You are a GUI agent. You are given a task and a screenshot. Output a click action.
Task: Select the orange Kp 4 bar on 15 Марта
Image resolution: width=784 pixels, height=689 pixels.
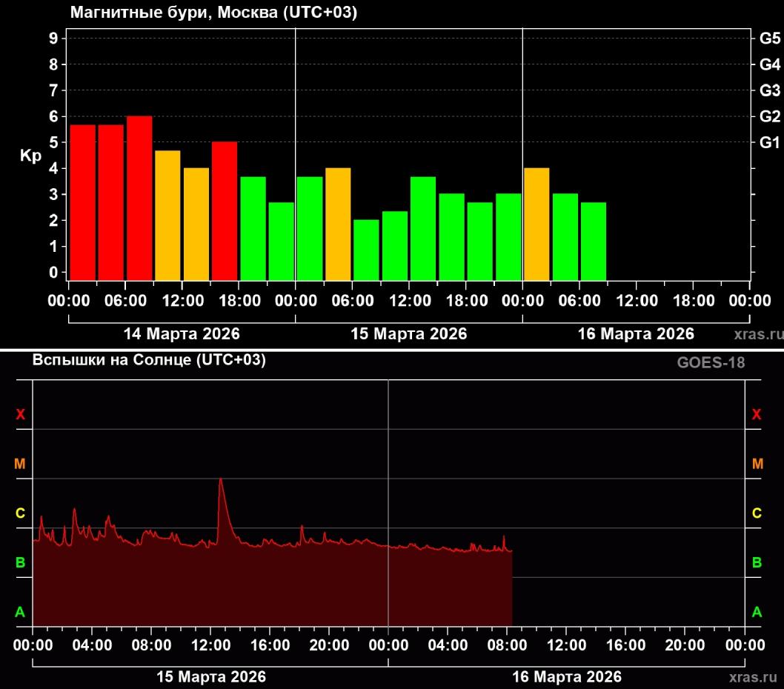click(338, 224)
